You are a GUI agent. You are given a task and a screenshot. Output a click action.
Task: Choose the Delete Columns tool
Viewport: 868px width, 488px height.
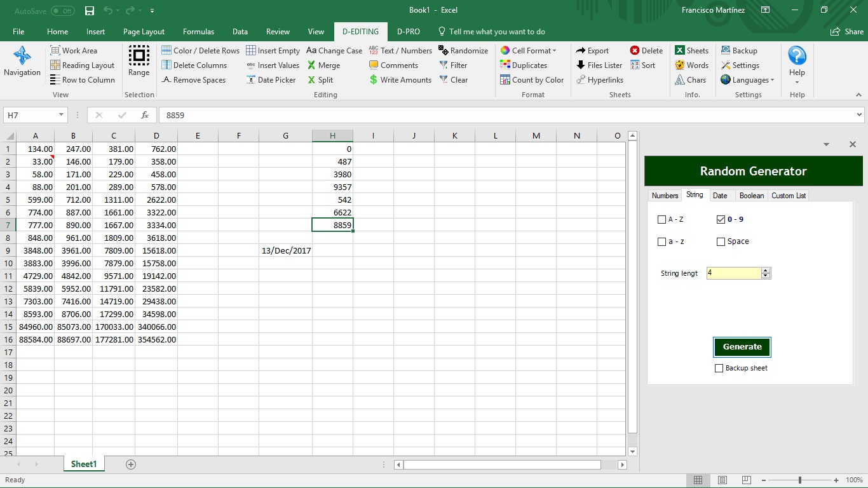194,65
